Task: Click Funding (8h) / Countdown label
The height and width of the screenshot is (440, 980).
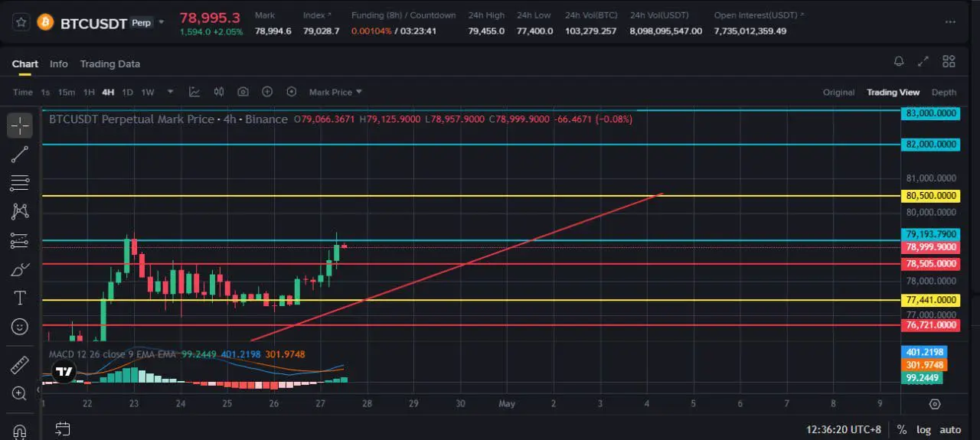Action: (403, 15)
